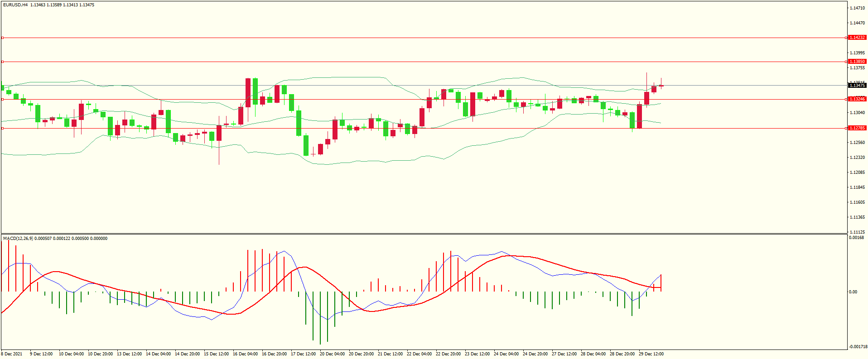The height and width of the screenshot is (359, 868).
Task: Click the red 1.13246 price tag
Action: coord(857,99)
